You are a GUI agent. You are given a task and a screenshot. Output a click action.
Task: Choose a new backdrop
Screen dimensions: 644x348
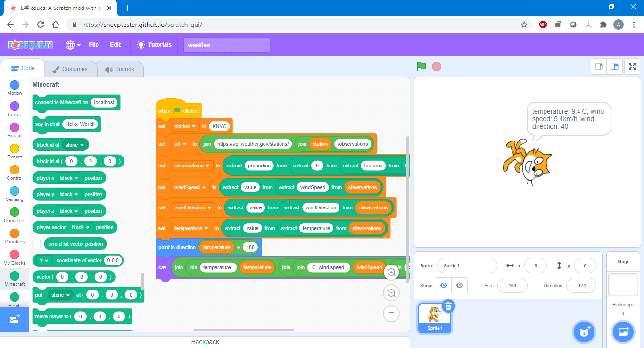coord(623,331)
